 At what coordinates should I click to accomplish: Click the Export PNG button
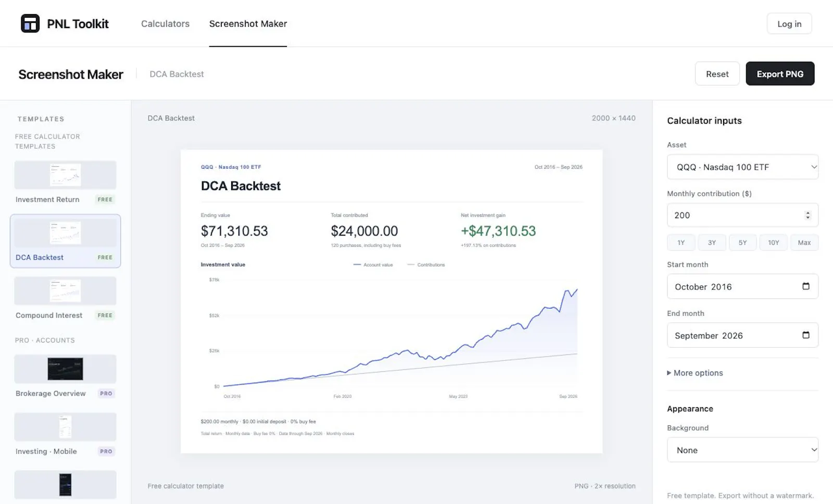780,74
